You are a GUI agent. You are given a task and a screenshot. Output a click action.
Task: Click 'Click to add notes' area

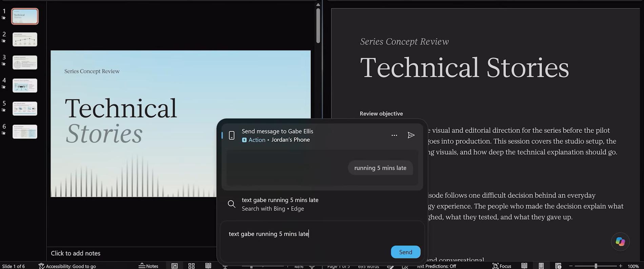pyautogui.click(x=76, y=253)
